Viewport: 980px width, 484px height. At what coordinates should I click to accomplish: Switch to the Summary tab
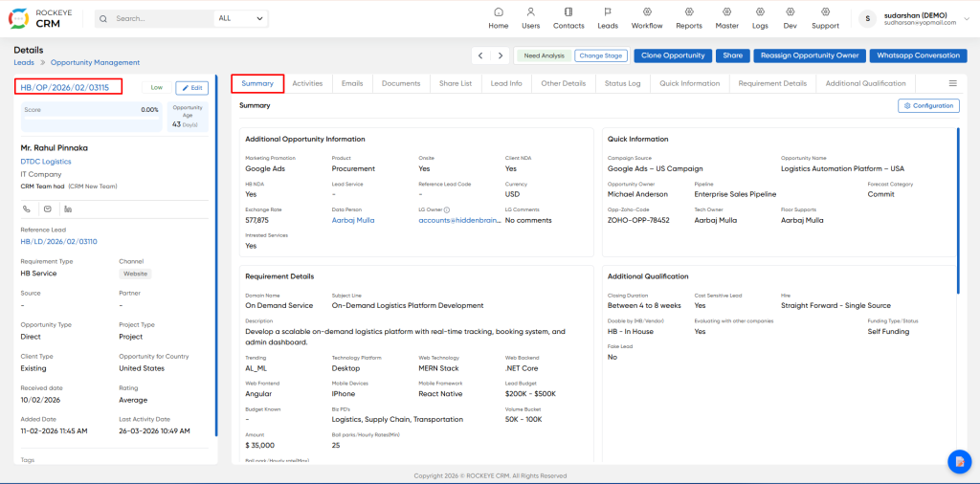[257, 83]
